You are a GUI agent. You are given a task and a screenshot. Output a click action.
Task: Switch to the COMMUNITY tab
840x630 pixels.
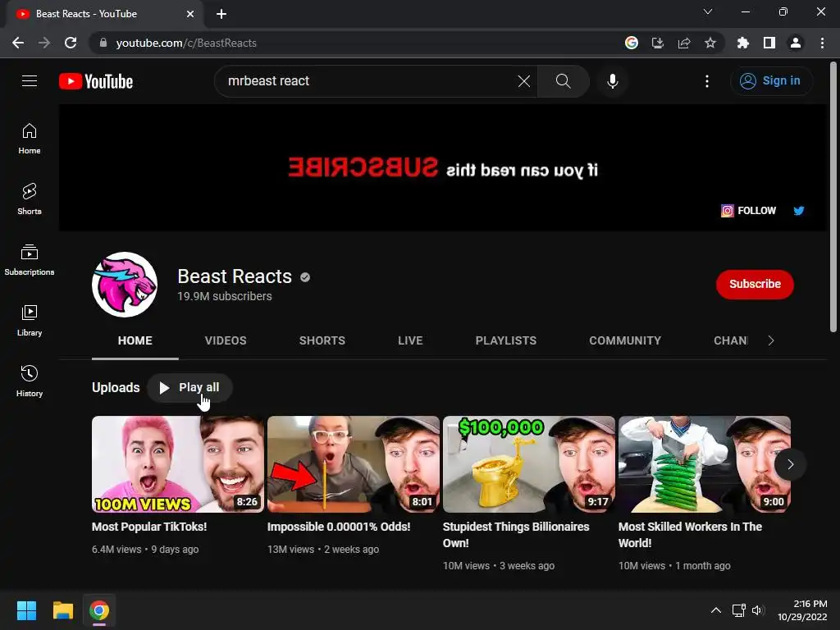624,340
